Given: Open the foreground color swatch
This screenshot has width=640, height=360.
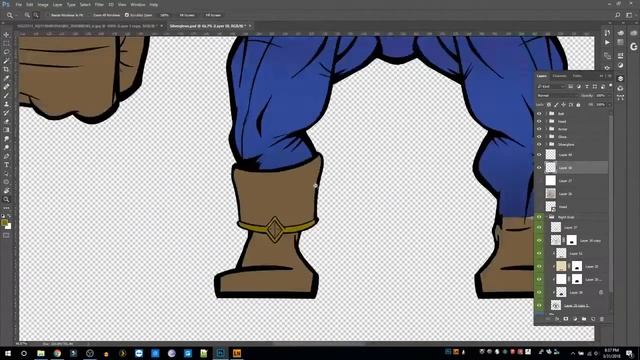Looking at the screenshot, I should coord(4,223).
